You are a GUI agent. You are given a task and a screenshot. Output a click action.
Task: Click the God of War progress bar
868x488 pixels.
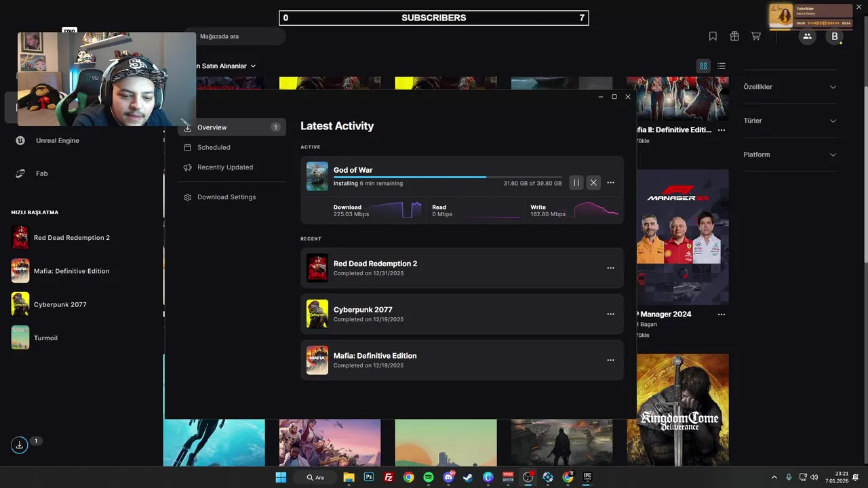(448, 177)
